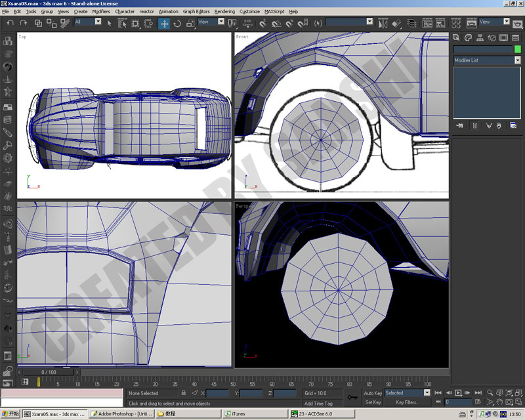Screen dimensions: 525x420
Task: Select the Select and Move tool
Action: pos(164,24)
